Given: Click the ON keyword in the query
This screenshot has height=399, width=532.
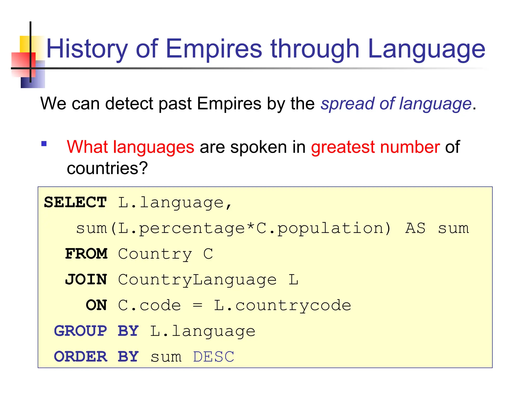Looking at the screenshot, I should (96, 305).
